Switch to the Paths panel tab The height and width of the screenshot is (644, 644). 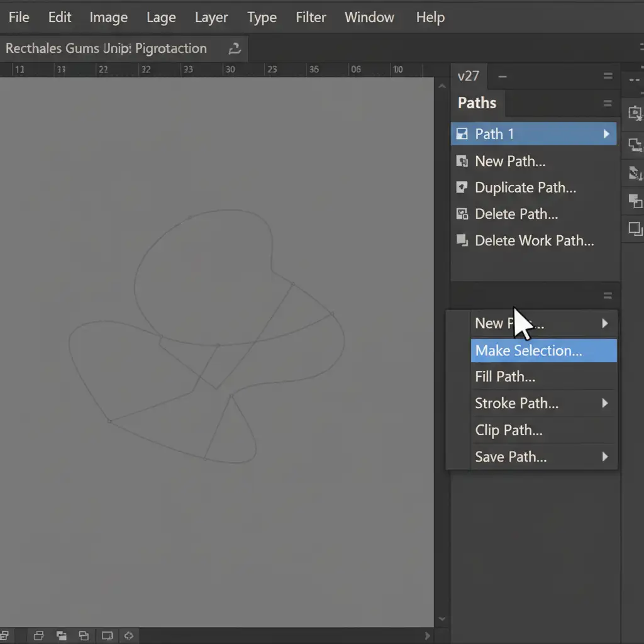pyautogui.click(x=477, y=103)
